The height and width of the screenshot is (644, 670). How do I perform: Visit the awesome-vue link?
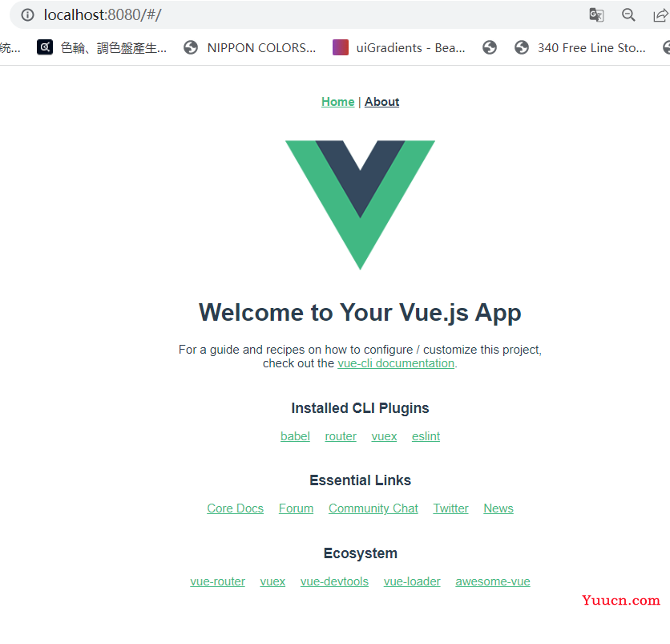click(493, 581)
